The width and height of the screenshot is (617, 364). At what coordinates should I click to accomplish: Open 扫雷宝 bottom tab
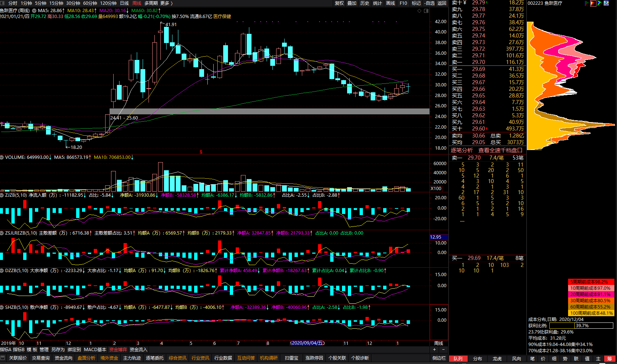coord(292,358)
